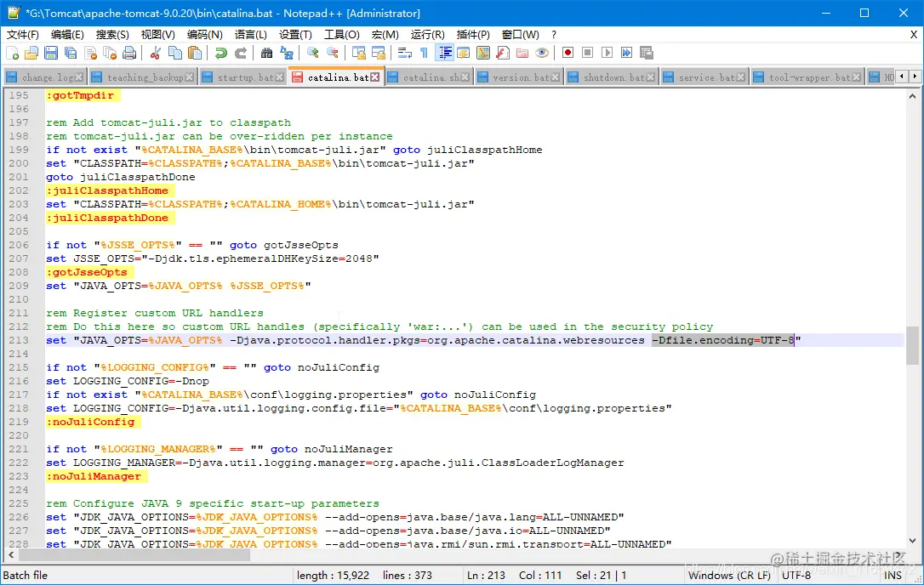This screenshot has width=924, height=585.
Task: Close current document with toolbar icon
Action: click(x=90, y=53)
